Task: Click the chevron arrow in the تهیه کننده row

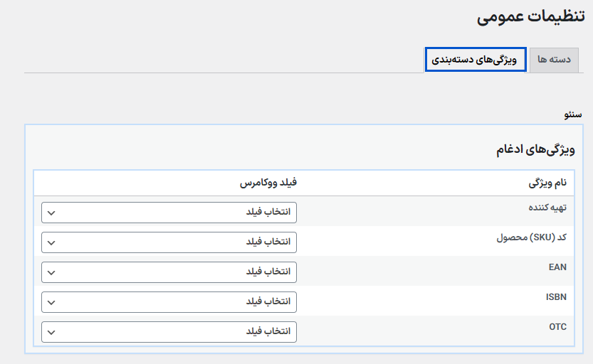Action: click(51, 212)
